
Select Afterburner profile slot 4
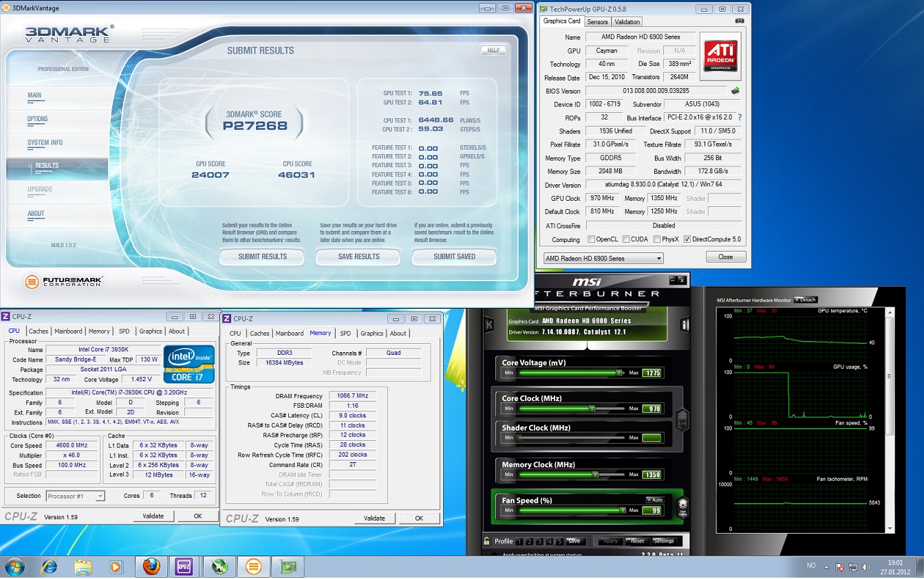point(550,541)
